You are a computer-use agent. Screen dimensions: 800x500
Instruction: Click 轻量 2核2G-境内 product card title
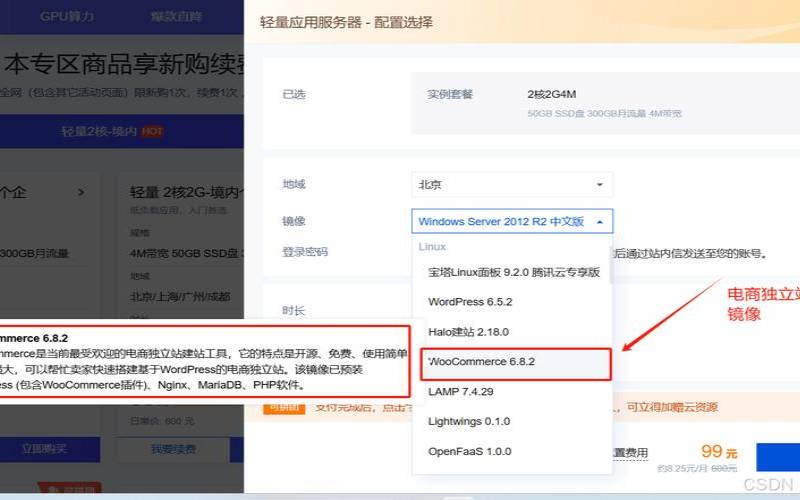tap(187, 192)
